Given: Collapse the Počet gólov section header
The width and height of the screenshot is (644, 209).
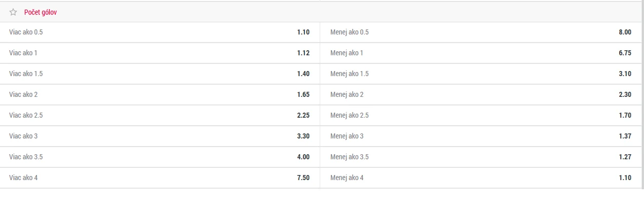Looking at the screenshot, I should click(322, 12).
